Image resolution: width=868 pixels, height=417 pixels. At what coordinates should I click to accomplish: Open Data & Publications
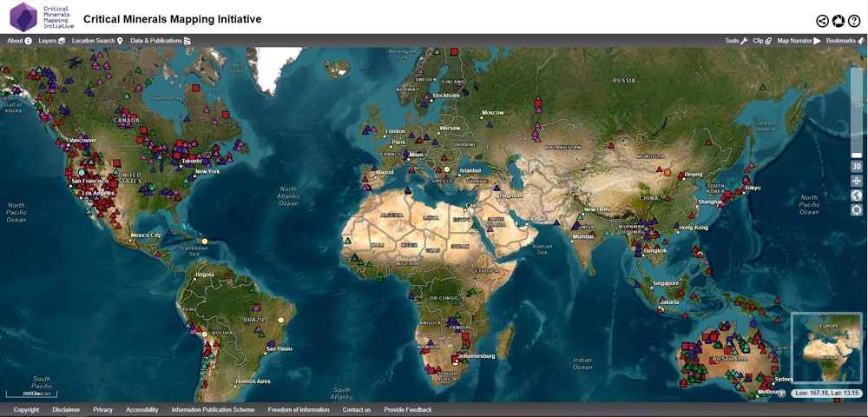click(x=161, y=41)
